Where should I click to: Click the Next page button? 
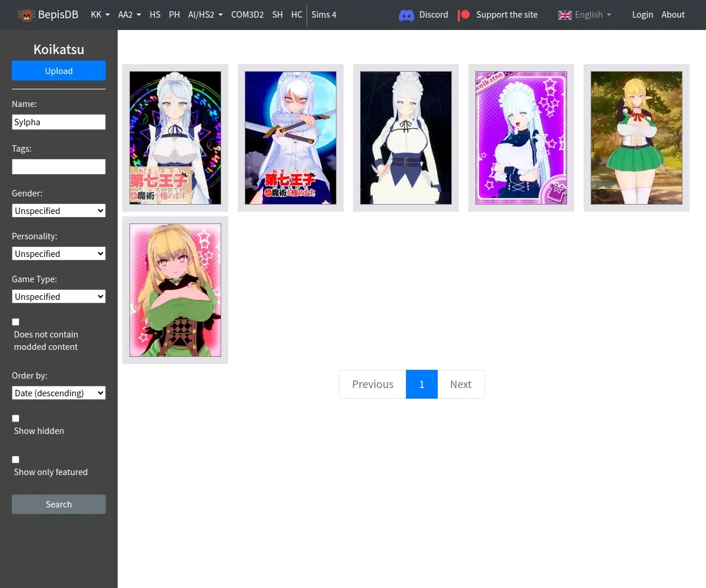(x=461, y=384)
